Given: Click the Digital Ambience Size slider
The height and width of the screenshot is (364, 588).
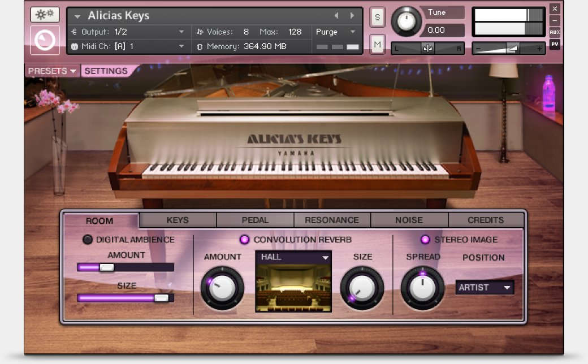Looking at the screenshot, I should (126, 297).
